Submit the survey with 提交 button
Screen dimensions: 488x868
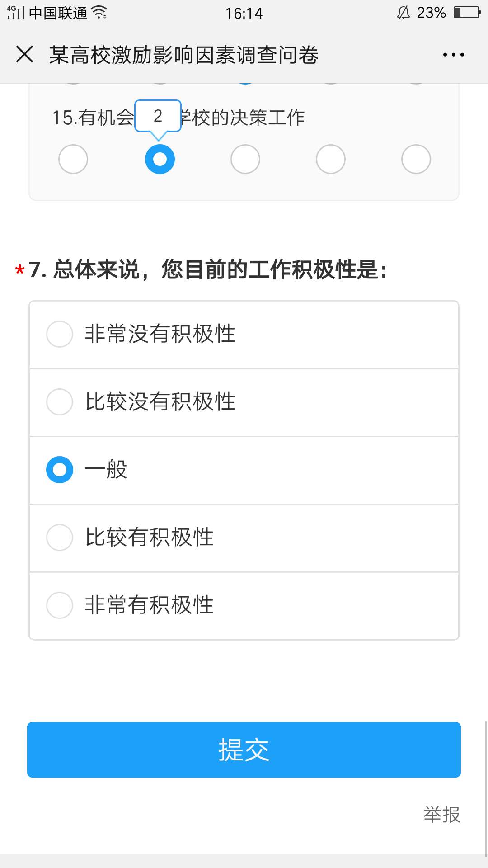(x=244, y=750)
